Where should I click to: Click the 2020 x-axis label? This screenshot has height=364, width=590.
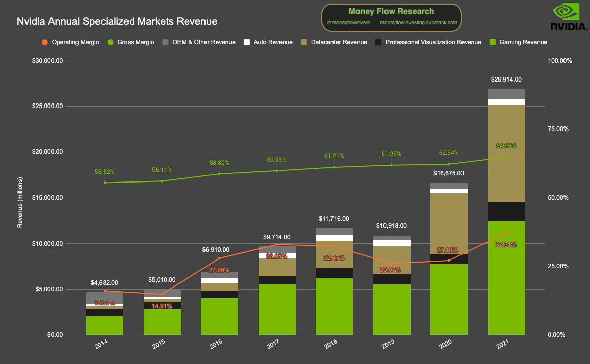coord(445,344)
